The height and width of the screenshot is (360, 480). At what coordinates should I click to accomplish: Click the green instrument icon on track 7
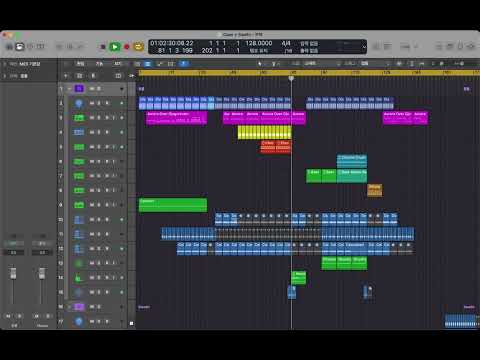(79, 176)
